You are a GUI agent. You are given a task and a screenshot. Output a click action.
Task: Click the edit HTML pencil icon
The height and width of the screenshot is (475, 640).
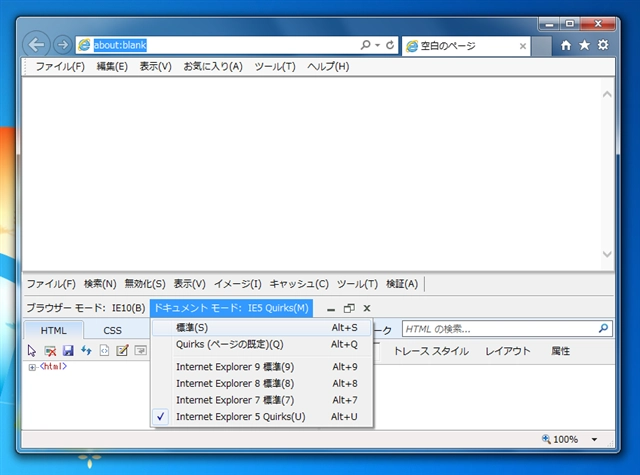122,351
